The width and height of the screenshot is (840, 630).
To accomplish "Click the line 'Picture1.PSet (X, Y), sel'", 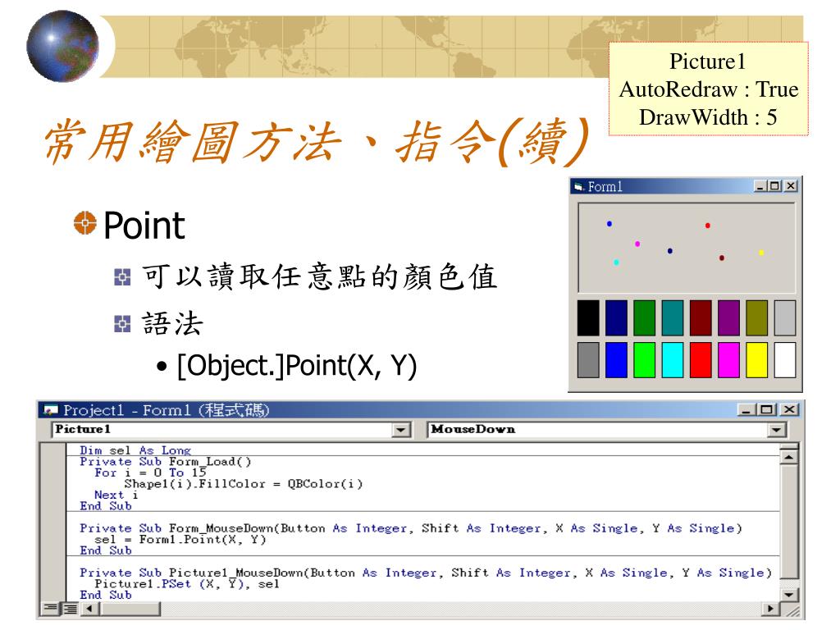I will [x=187, y=583].
